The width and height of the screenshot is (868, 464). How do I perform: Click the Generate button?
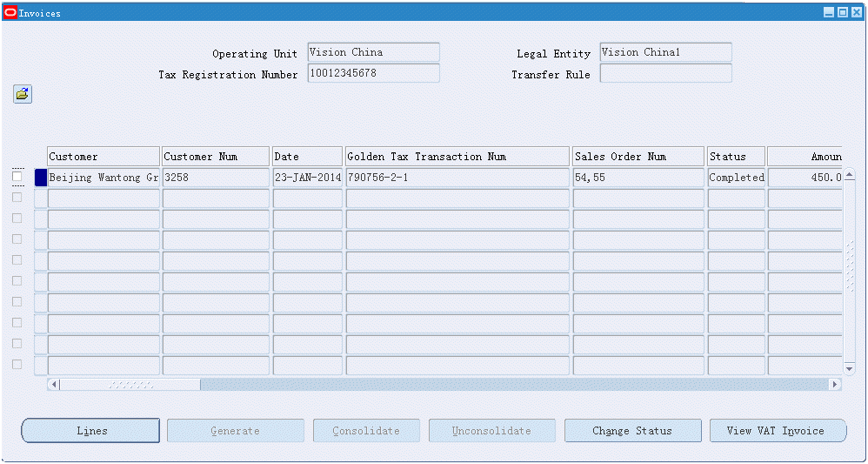click(x=236, y=431)
